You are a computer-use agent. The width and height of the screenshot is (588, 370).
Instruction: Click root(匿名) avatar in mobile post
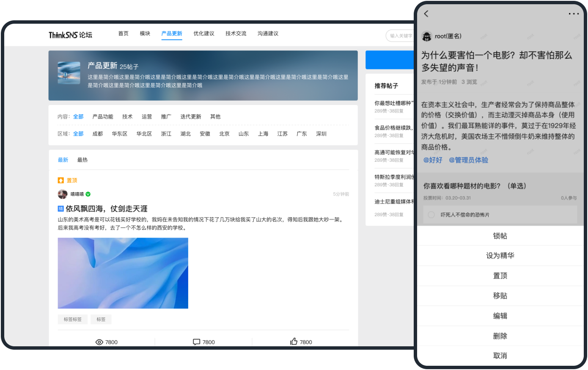click(x=426, y=36)
